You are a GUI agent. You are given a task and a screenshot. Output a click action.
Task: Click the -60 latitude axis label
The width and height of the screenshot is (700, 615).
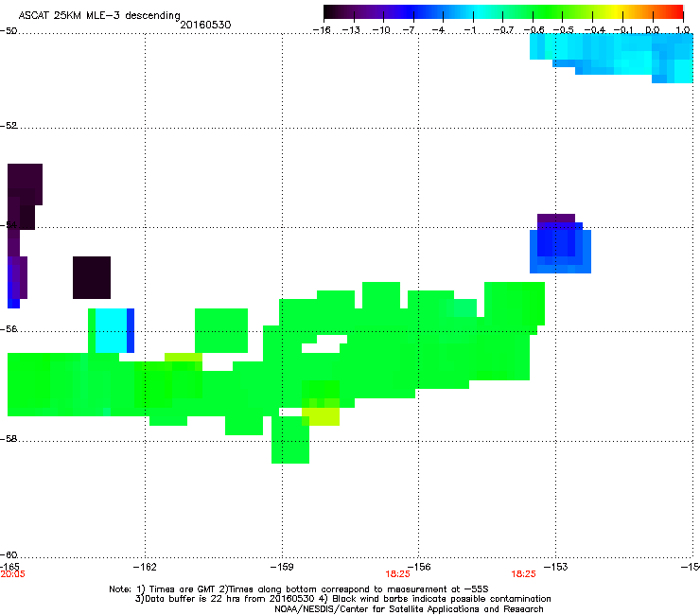(x=9, y=554)
